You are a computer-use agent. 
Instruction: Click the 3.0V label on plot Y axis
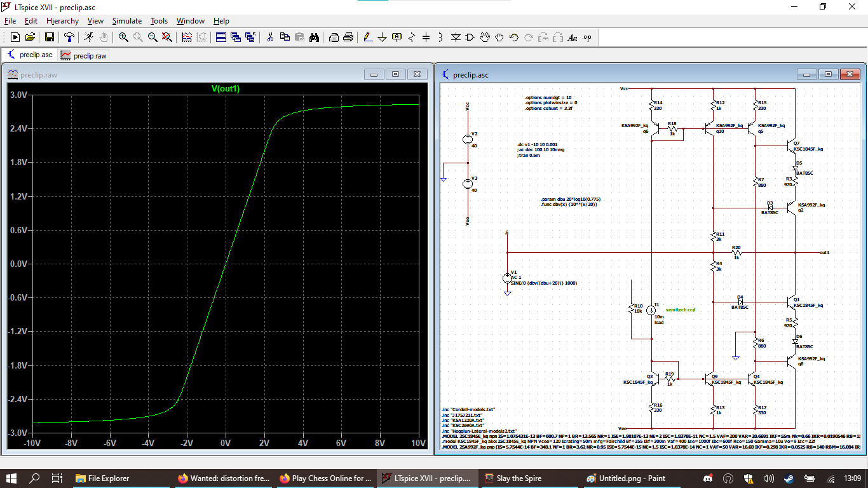(x=18, y=95)
